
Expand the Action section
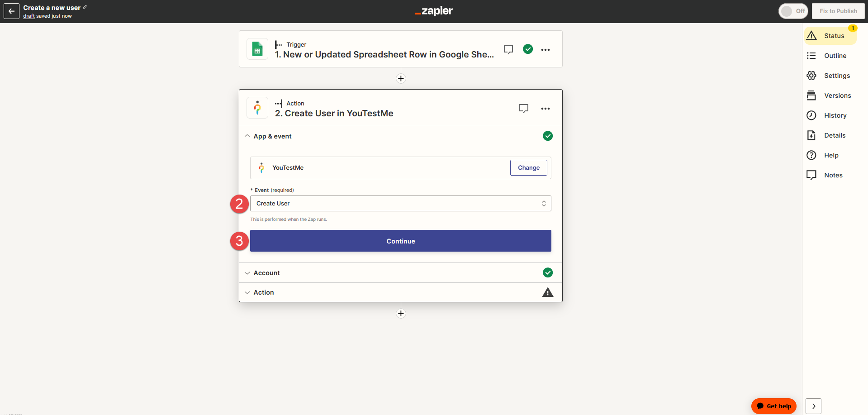401,292
